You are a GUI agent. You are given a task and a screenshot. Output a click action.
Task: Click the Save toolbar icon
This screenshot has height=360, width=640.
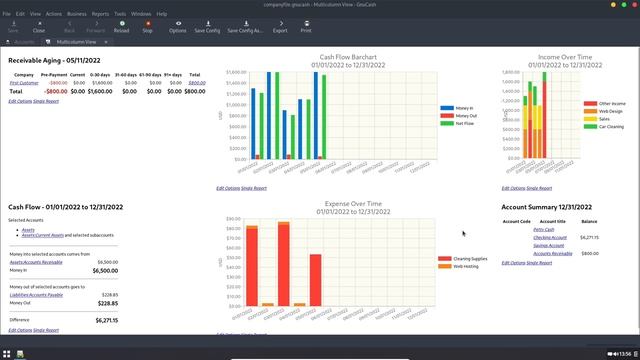pyautogui.click(x=13, y=27)
